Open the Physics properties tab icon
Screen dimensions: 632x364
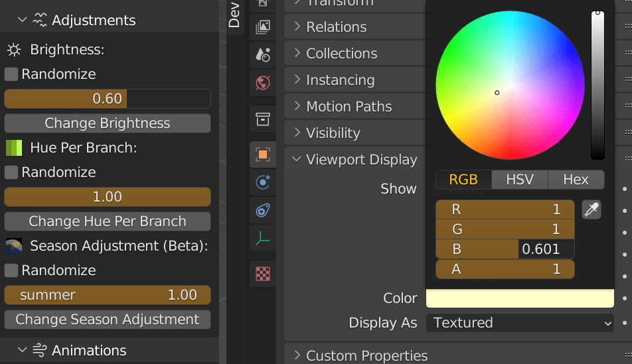(x=263, y=182)
